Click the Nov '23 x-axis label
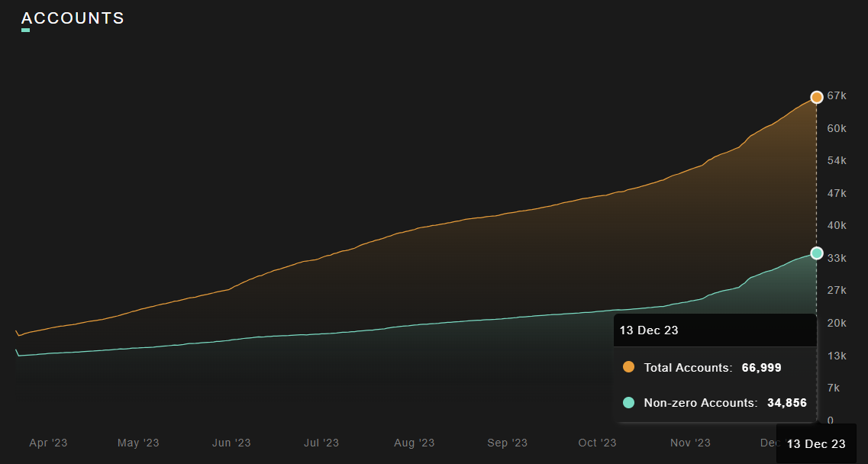Screen dimensions: 868x464 coord(690,443)
